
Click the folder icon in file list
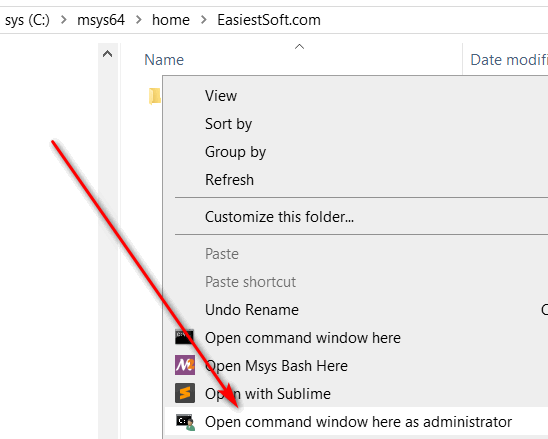click(x=154, y=96)
